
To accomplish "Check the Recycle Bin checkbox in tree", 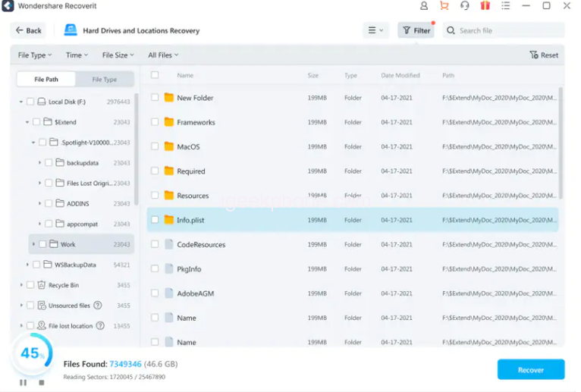I will 30,285.
